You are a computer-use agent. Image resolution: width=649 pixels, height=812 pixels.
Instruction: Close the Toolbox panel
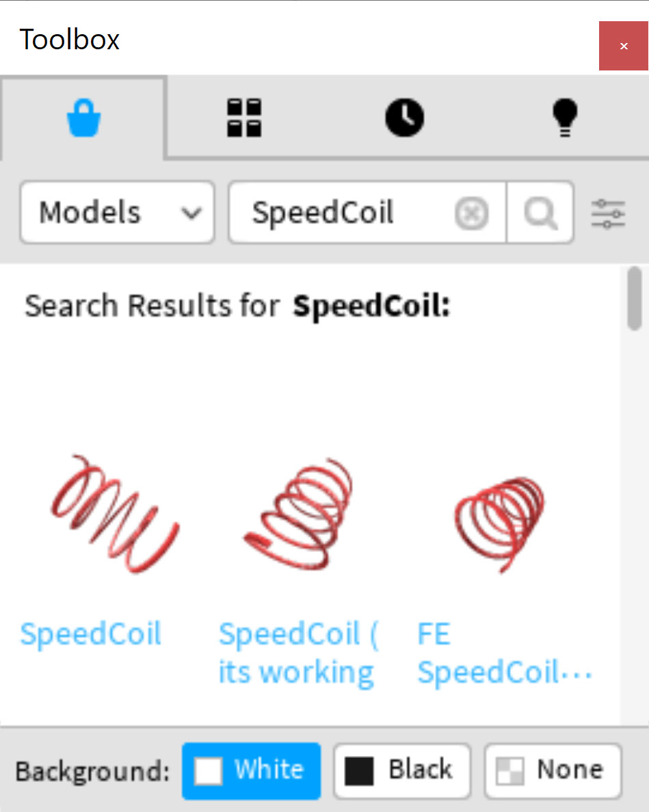[x=624, y=46]
